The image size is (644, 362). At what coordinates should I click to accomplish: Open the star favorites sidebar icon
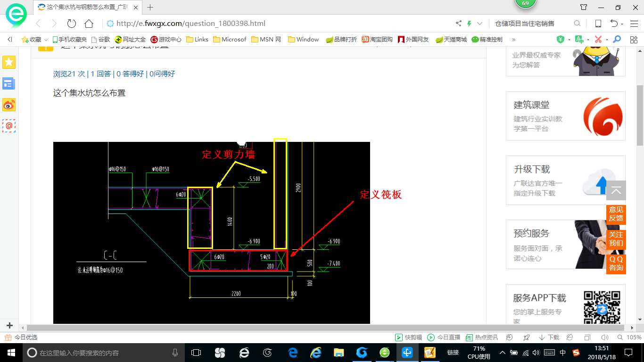(x=9, y=62)
